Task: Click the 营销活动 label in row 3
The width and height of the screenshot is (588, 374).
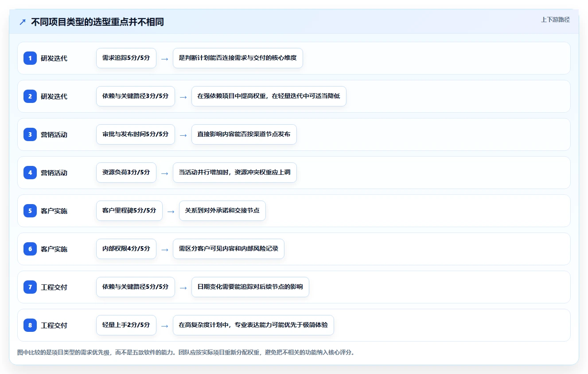Action: click(x=54, y=134)
